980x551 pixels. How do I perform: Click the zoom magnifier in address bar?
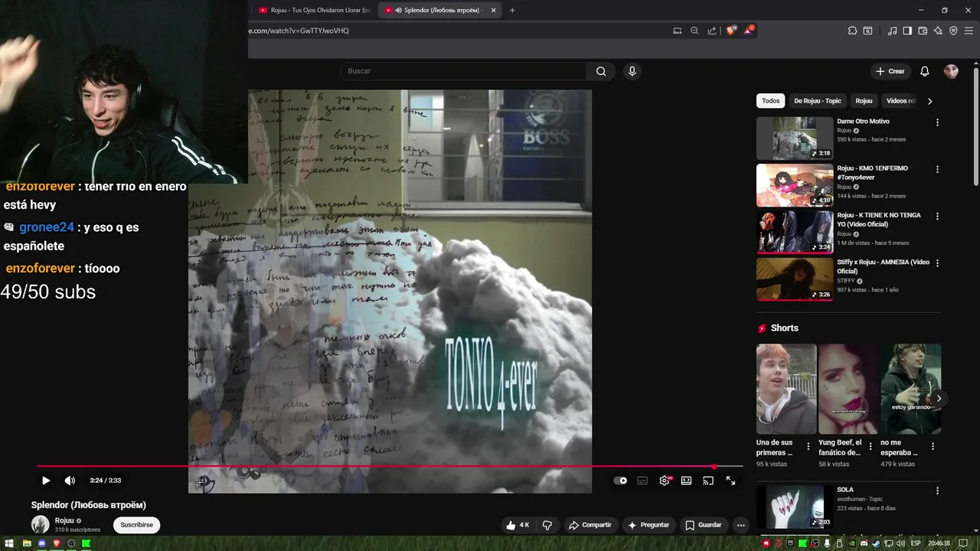694,31
